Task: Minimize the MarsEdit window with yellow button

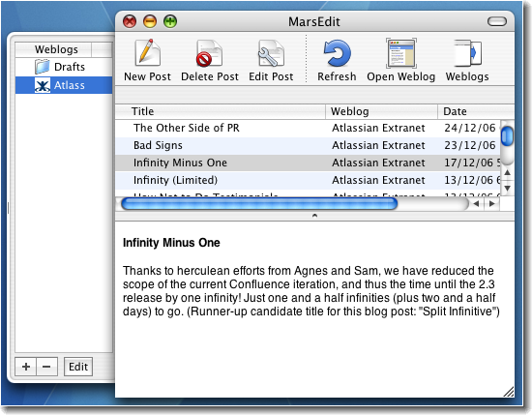Action: [150, 21]
